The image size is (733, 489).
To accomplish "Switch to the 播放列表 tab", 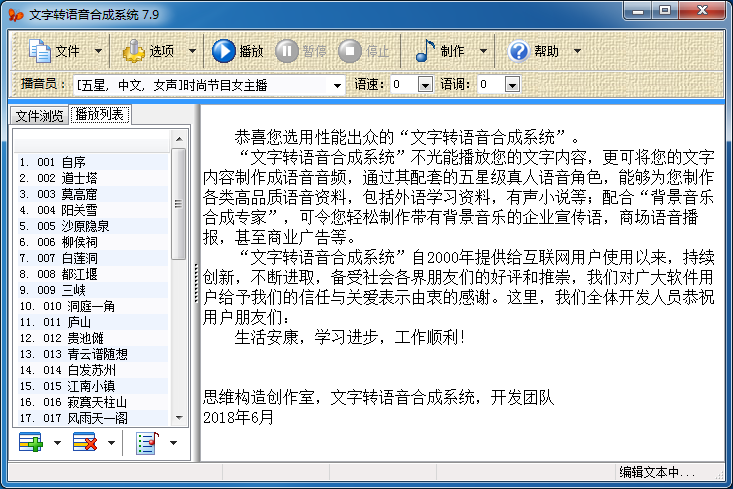I will [100, 114].
